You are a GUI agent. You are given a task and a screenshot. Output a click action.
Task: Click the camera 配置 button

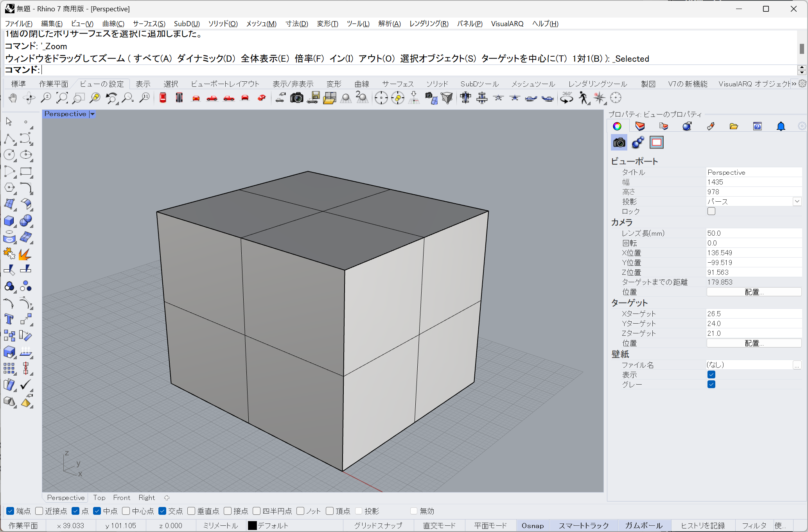(754, 292)
